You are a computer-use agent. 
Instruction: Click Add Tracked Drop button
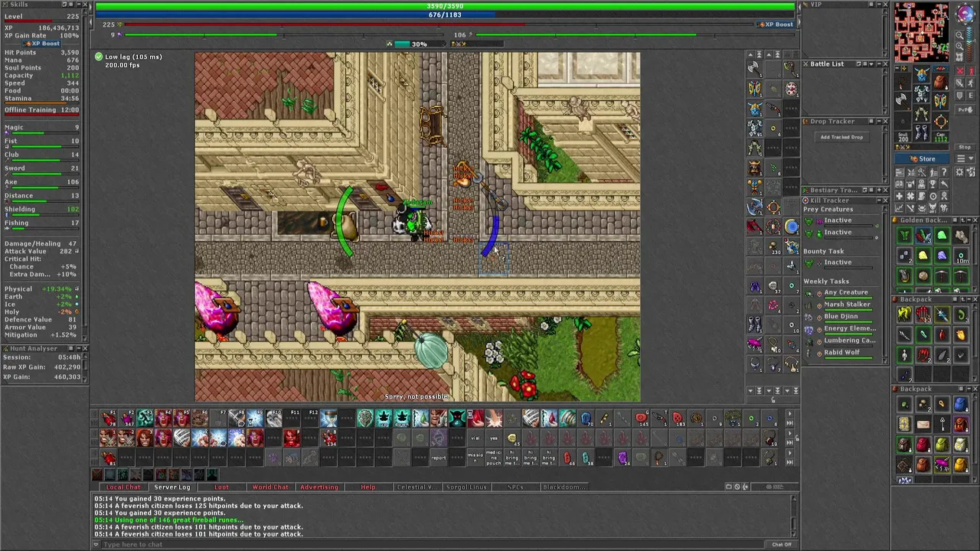pyautogui.click(x=841, y=137)
